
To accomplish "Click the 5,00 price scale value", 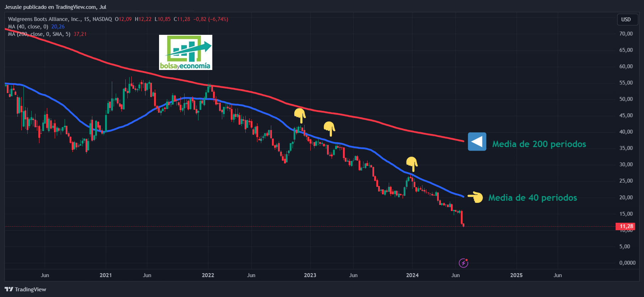I will (x=624, y=247).
